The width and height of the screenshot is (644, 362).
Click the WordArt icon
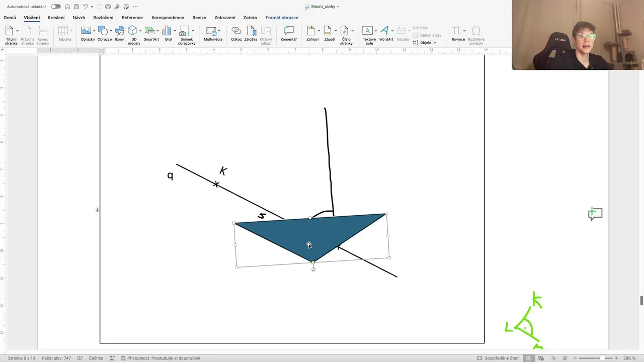[x=385, y=31]
